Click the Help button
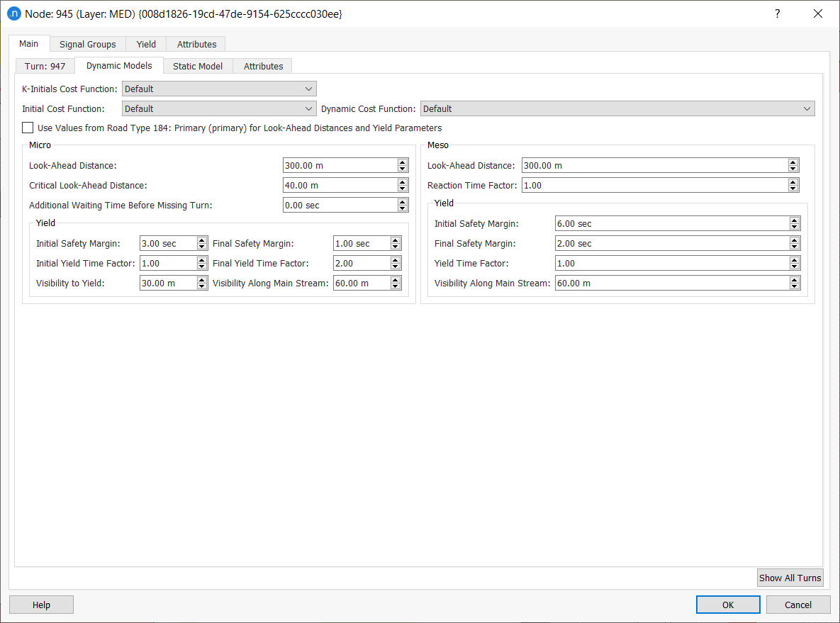Viewport: 840px width, 623px height. click(x=40, y=605)
